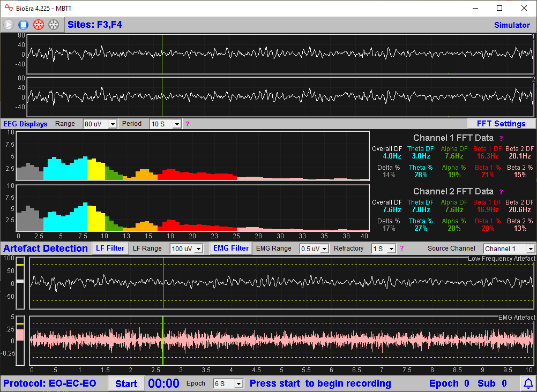Viewport: 537px width, 392px height.
Task: Select the EEG Displays section label
Action: (25, 124)
